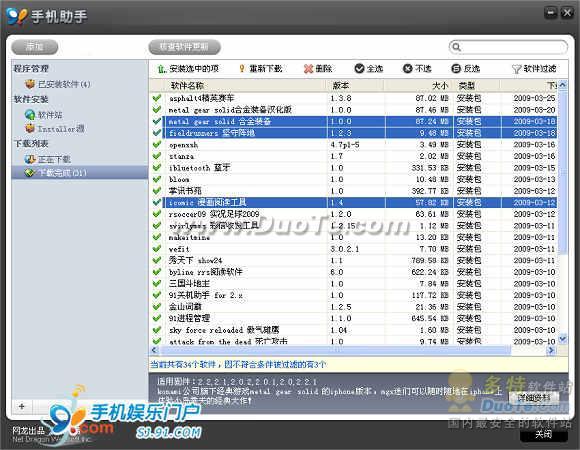
Task: Select row rsoccer09 实况足球2009
Action: coord(354,214)
